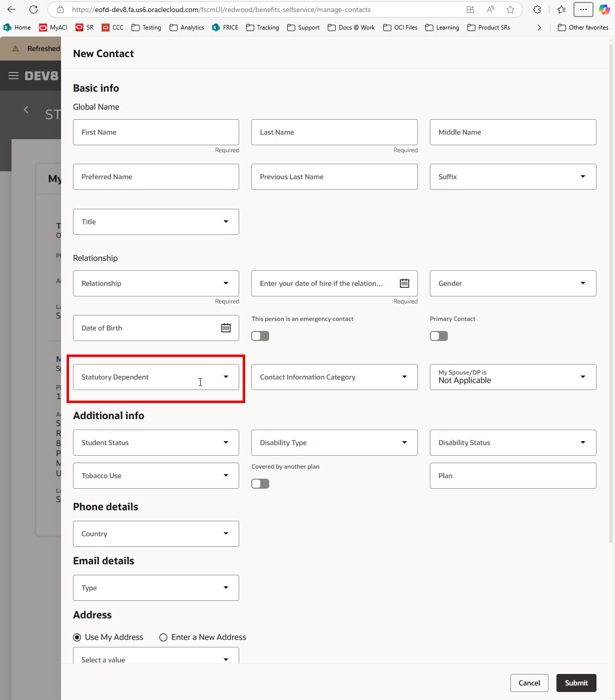
Task: Open the date of hire calendar picker
Action: (404, 283)
